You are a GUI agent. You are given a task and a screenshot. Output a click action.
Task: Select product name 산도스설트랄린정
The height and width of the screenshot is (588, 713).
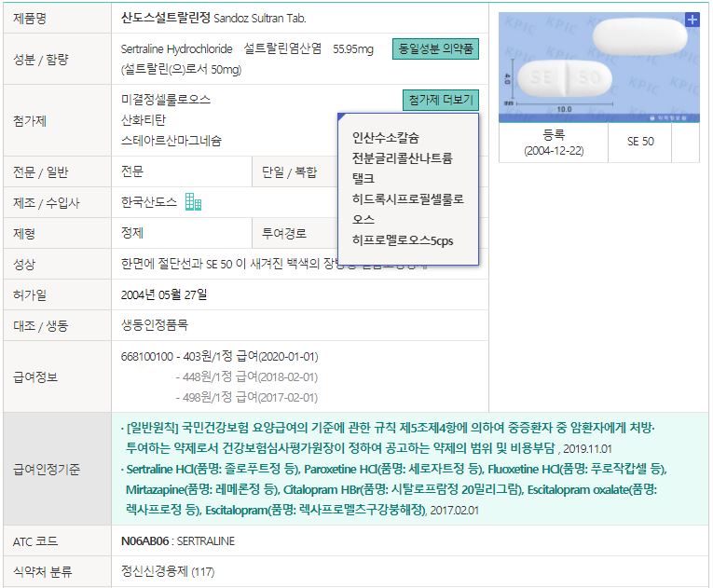point(166,18)
